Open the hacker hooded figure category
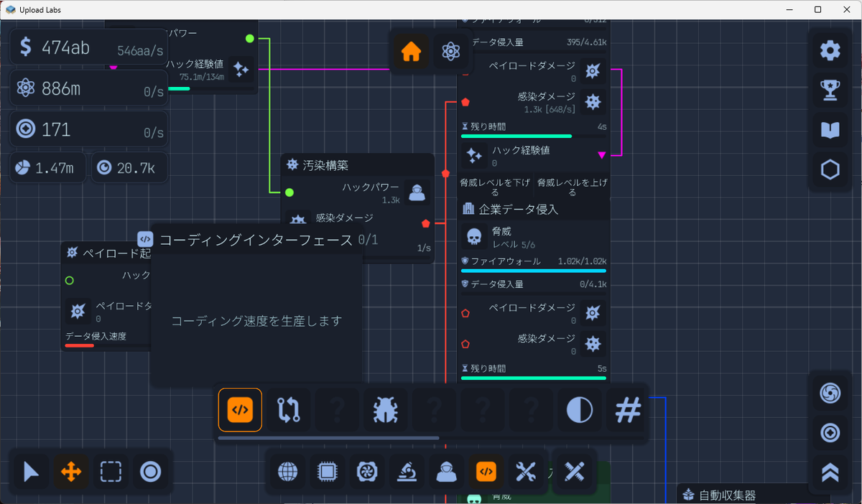862x504 pixels. point(446,472)
